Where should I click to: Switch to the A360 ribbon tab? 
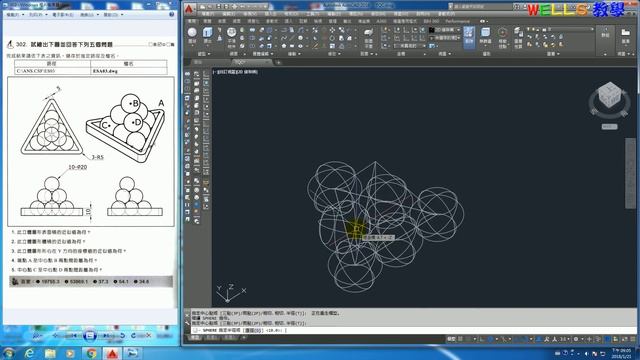(381, 21)
